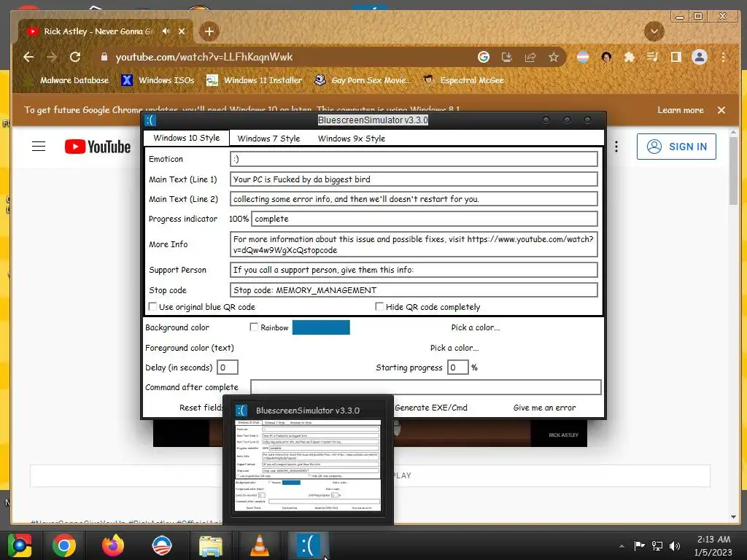
Task: Click Generate EXE/Cmd button
Action: click(431, 408)
